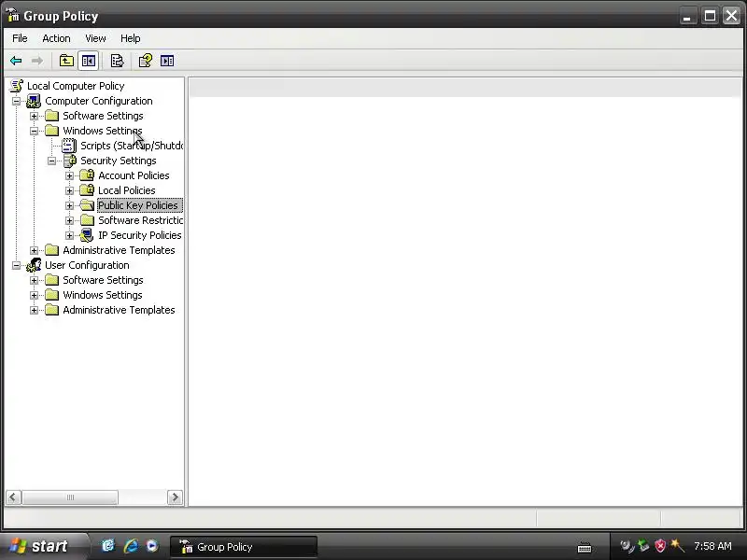Click the User Configuration person icon
The width and height of the screenshot is (747, 560).
point(34,265)
